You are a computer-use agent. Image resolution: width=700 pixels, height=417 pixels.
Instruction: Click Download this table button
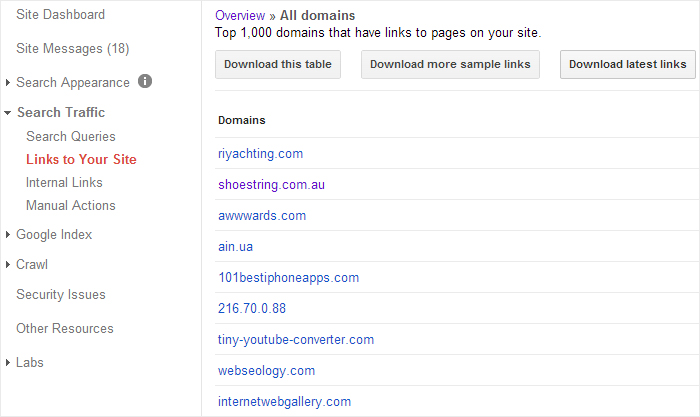click(278, 65)
